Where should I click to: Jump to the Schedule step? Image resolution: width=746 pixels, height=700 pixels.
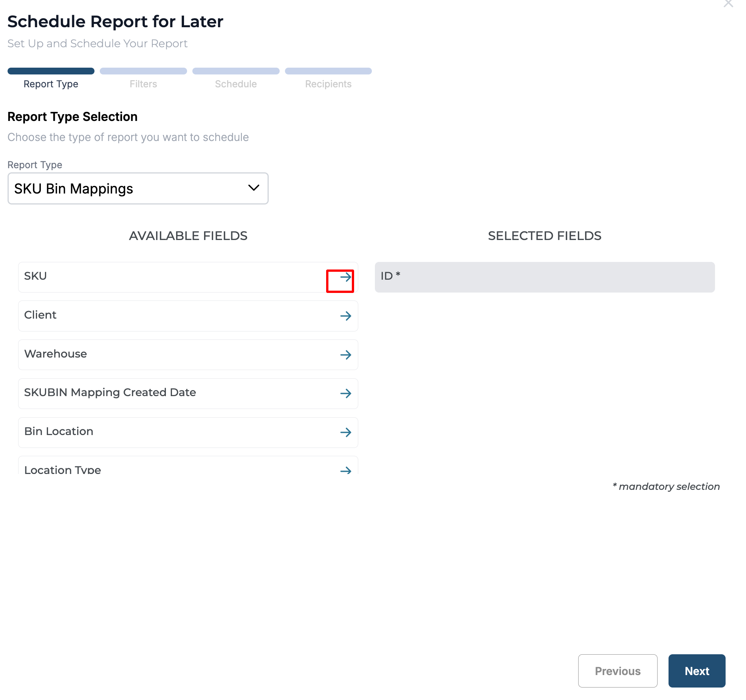[x=236, y=84]
